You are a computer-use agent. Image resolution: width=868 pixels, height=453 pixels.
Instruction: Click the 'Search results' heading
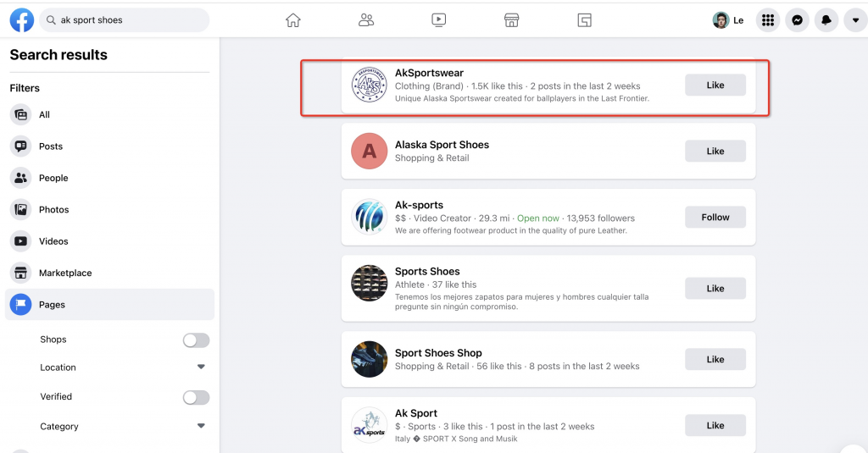pos(58,55)
